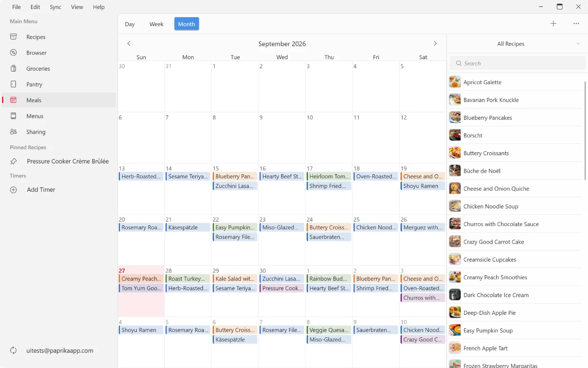Open Groceries list icon
The width and height of the screenshot is (588, 368).
(13, 69)
